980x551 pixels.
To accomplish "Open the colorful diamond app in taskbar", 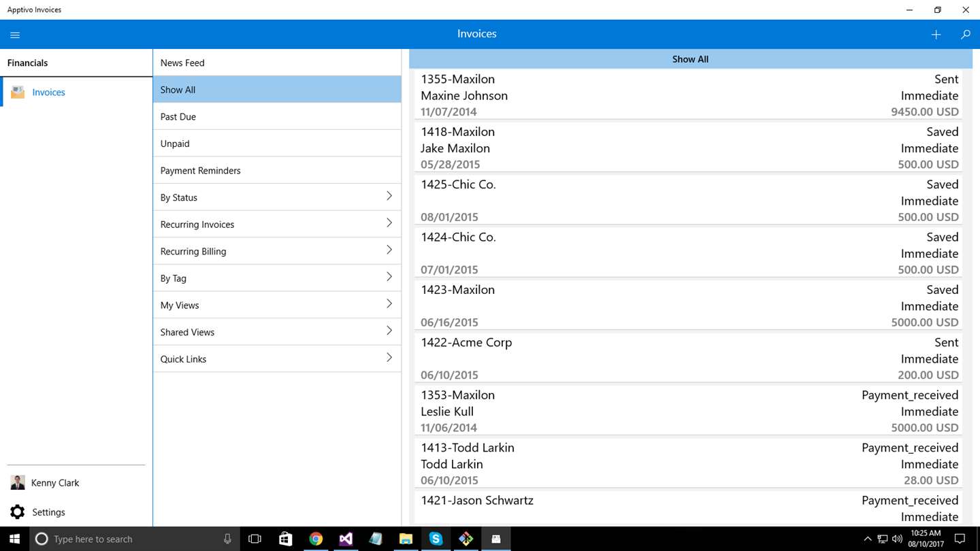I will click(465, 539).
